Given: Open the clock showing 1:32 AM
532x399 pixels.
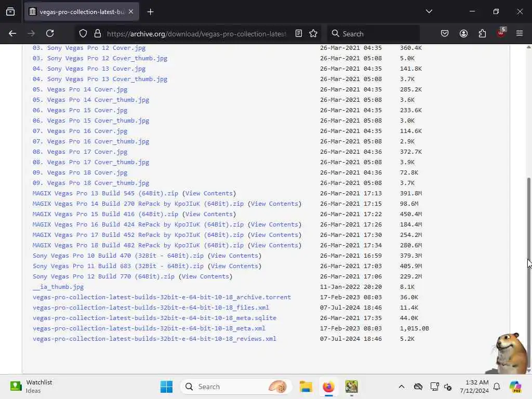Looking at the screenshot, I should [x=474, y=387].
